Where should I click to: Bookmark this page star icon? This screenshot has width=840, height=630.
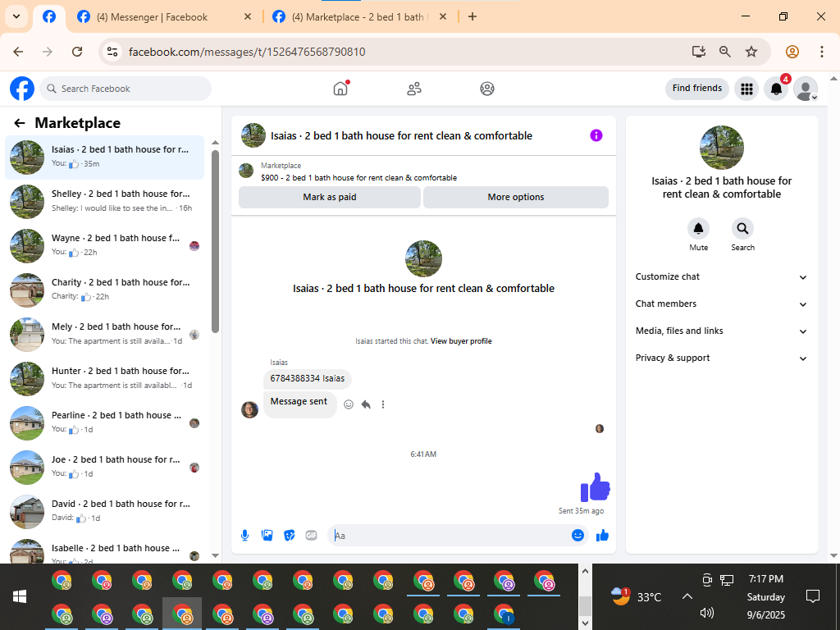751,52
